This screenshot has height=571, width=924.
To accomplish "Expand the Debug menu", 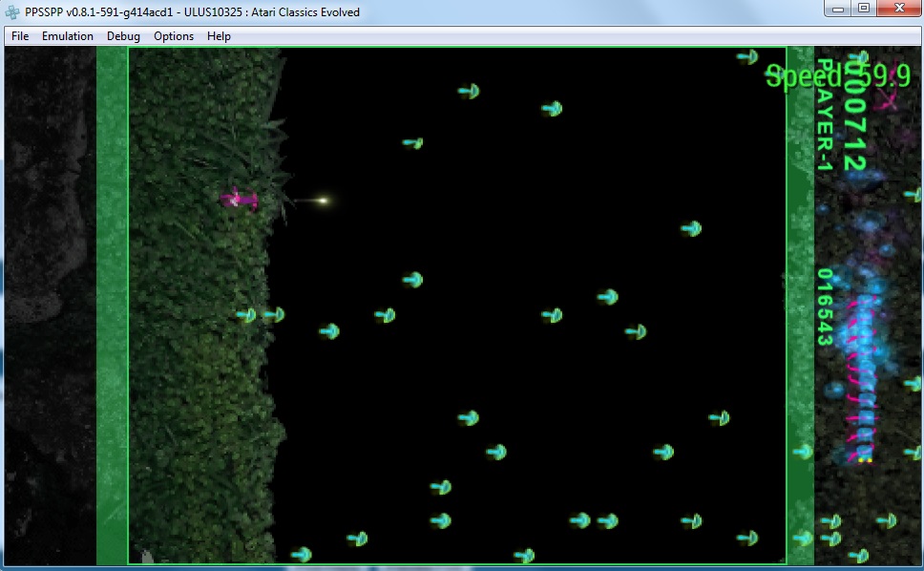I will 123,36.
